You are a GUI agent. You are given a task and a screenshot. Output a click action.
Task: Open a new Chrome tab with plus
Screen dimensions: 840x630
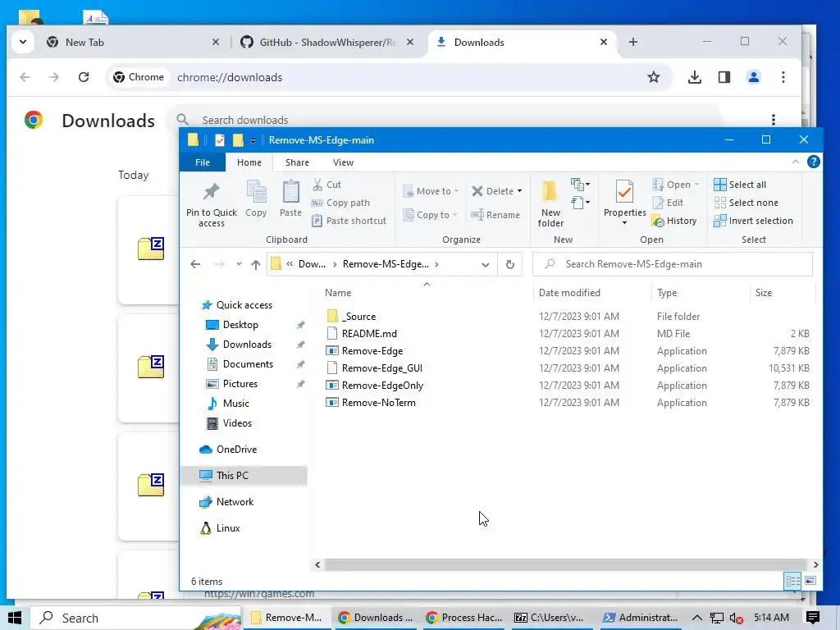click(x=633, y=42)
